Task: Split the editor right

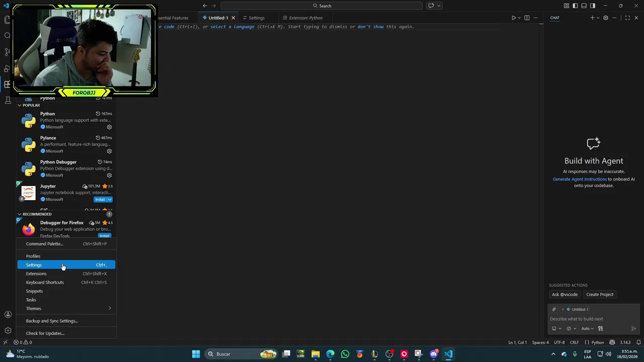Action: click(527, 18)
